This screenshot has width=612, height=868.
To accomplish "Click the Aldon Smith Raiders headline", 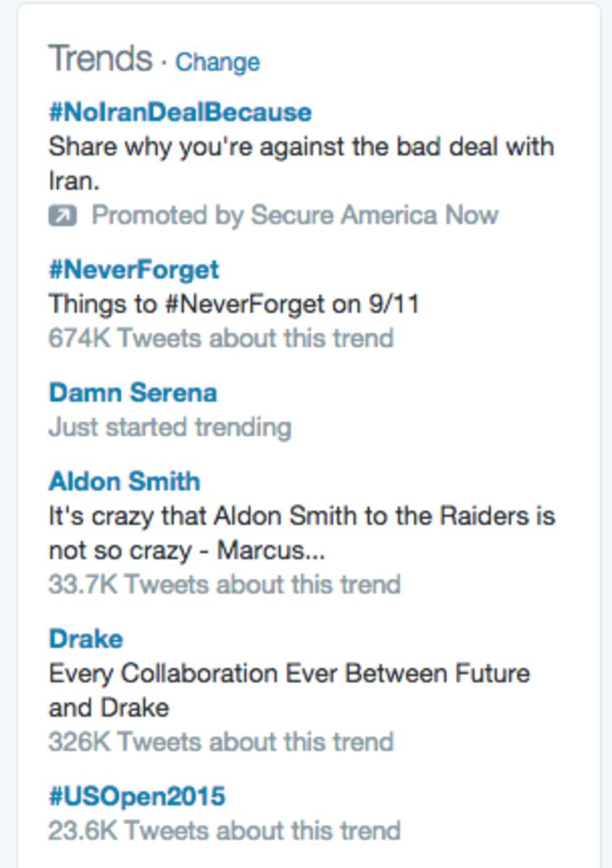I will click(x=302, y=516).
